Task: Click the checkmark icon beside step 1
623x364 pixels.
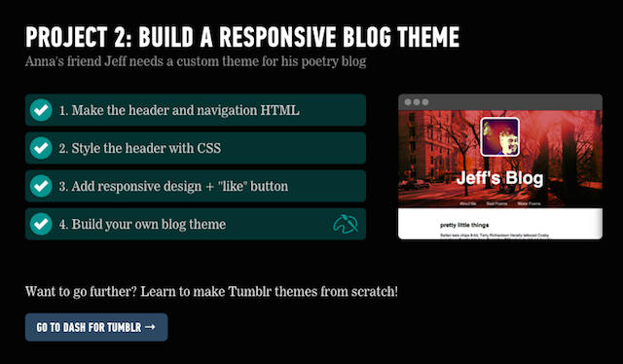Action: (x=41, y=110)
